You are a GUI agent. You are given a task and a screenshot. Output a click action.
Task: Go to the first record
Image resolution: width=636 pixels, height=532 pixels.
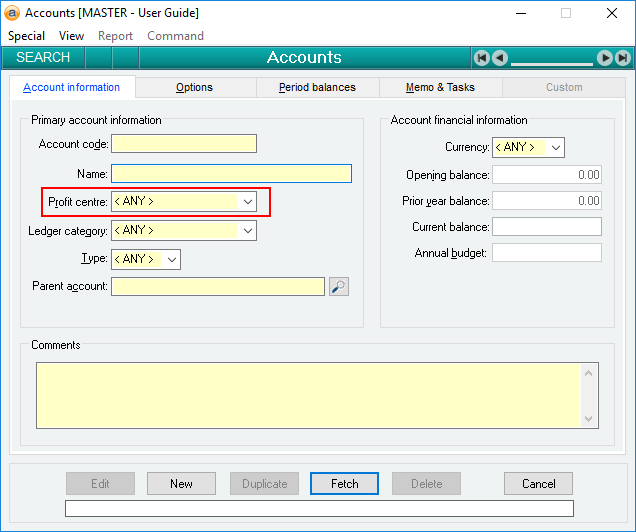(x=481, y=58)
